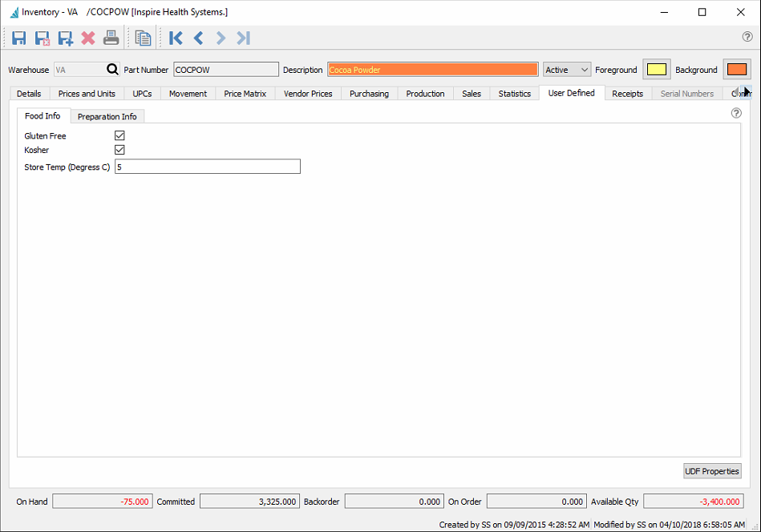Viewport: 761px width, 532px height.
Task: Click the Save and New icon
Action: click(65, 38)
